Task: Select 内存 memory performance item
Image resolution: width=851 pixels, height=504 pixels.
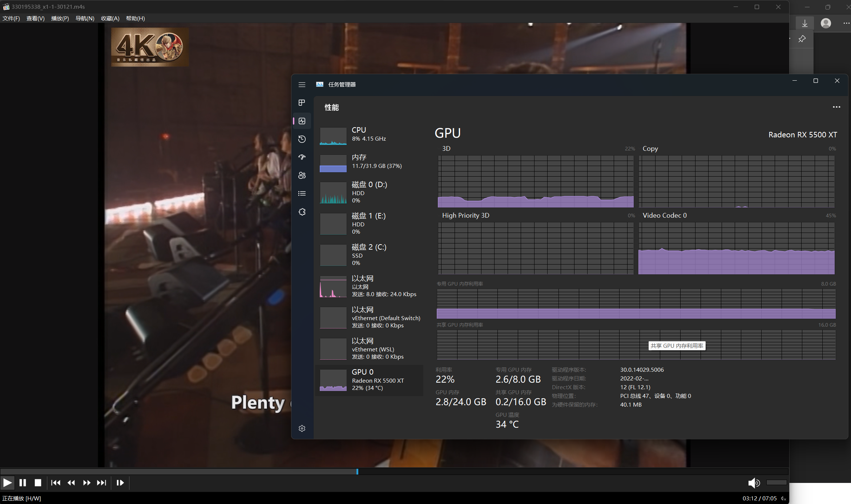Action: [x=369, y=162]
